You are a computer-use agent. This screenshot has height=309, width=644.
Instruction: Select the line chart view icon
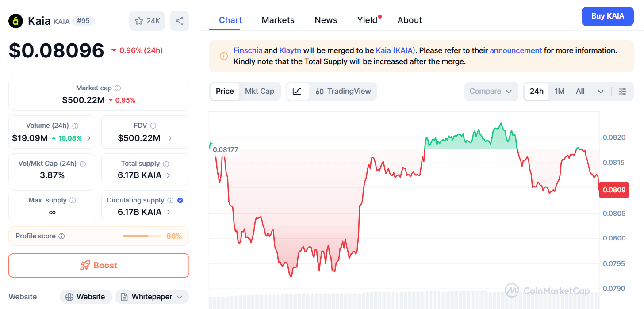pos(298,91)
